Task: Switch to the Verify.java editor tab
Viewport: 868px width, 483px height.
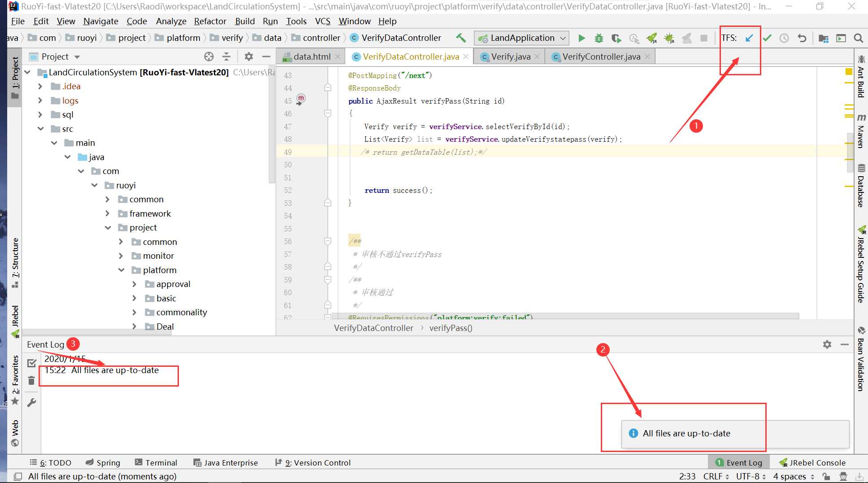Action: pos(510,57)
